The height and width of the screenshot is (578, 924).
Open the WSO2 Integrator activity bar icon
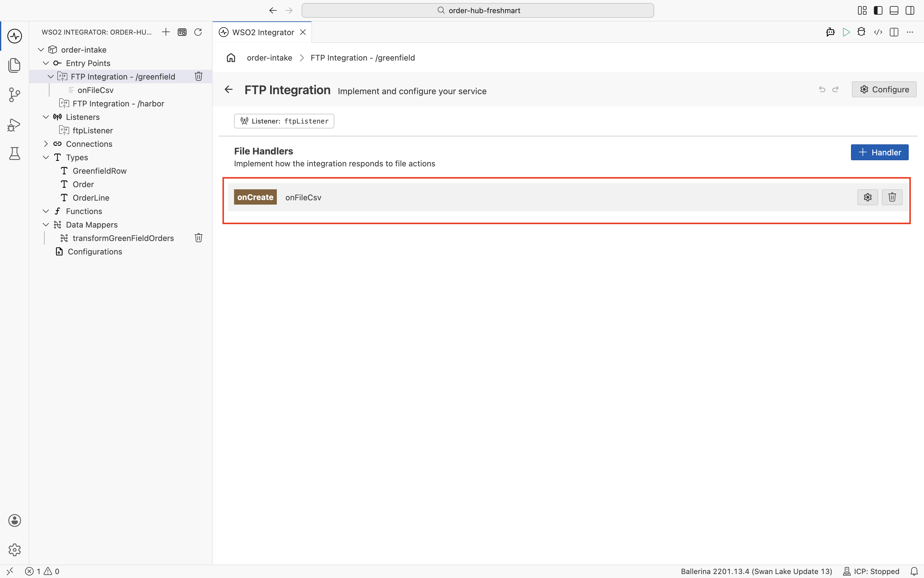(14, 36)
